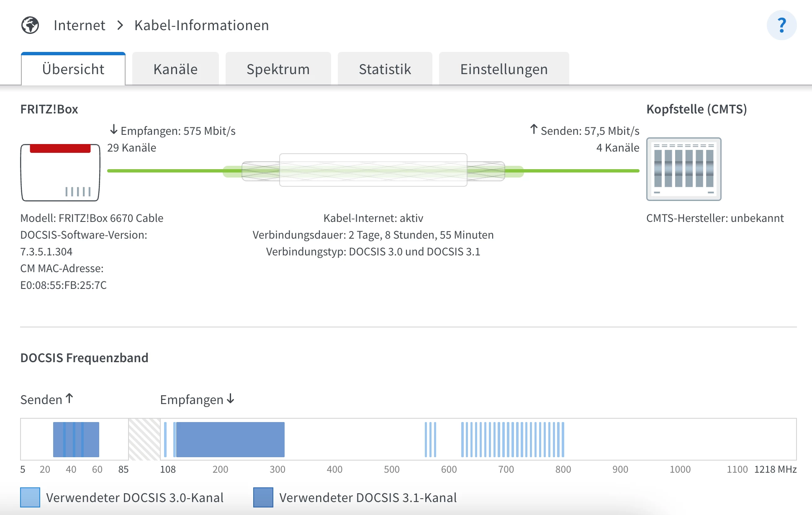This screenshot has height=515, width=812.
Task: Click the Senden: 57,5 Mbit/s text
Action: coord(590,131)
